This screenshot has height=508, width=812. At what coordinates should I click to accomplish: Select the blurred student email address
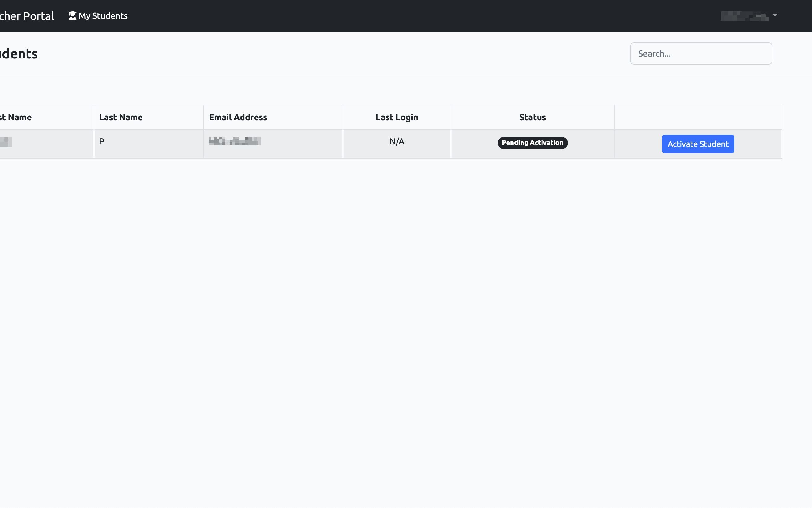(235, 141)
